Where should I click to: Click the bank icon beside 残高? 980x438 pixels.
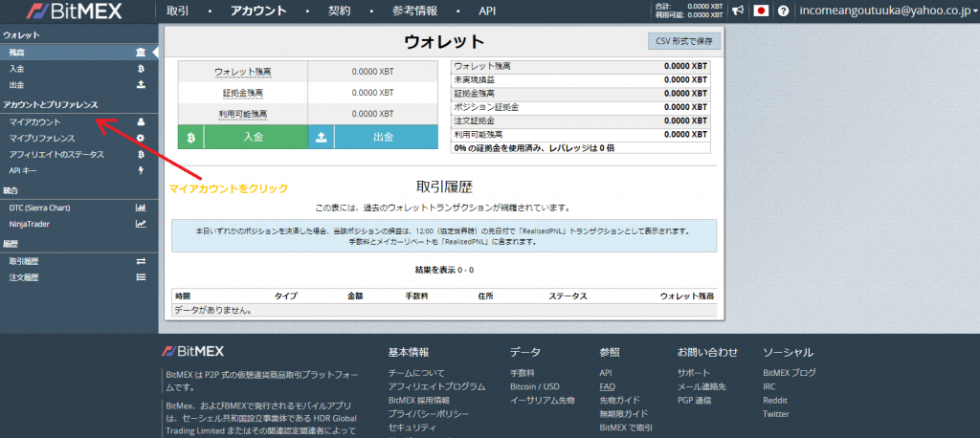pyautogui.click(x=141, y=54)
